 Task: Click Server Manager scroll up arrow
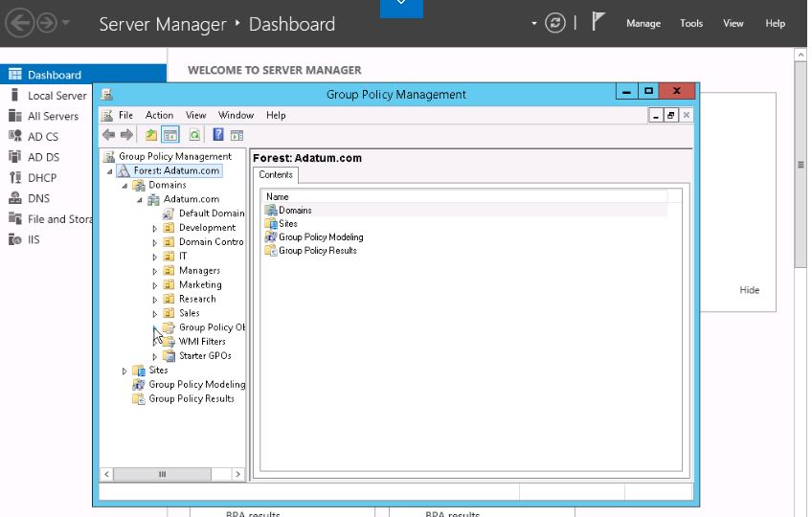pyautogui.click(x=801, y=55)
